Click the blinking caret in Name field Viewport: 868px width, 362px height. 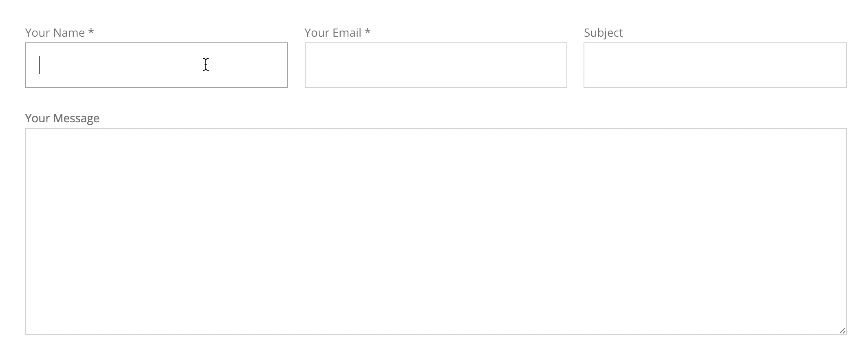coord(40,65)
